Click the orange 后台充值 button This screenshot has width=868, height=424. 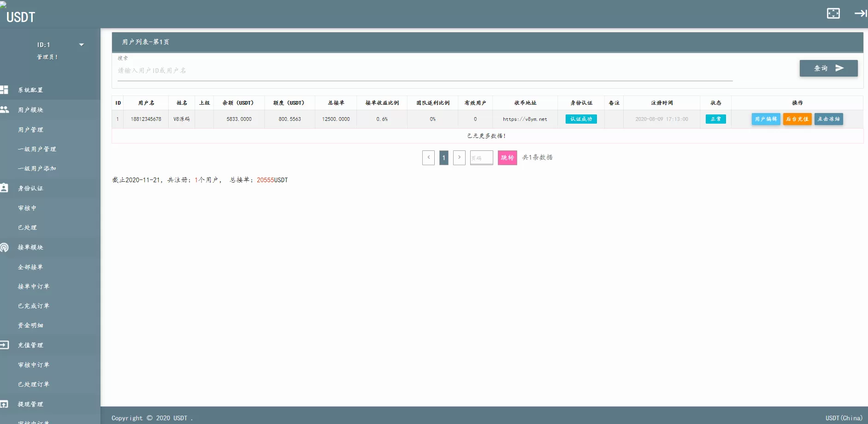797,119
